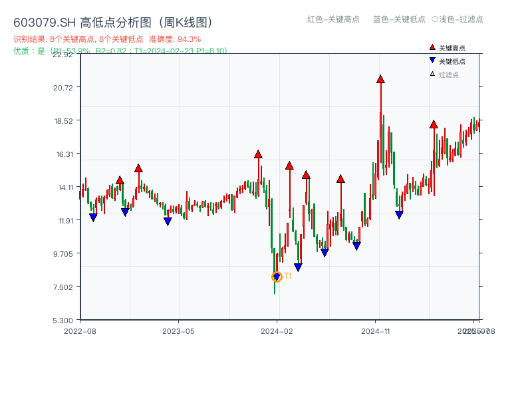Click the orange-circled T1 low point marker
532x399 pixels.
pyautogui.click(x=277, y=277)
